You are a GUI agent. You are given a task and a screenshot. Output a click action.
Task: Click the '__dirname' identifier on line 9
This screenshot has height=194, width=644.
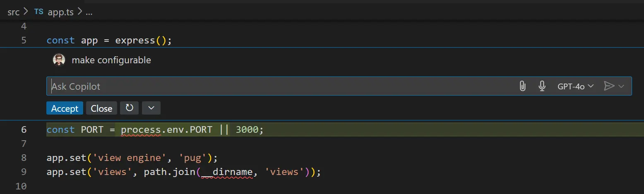227,172
